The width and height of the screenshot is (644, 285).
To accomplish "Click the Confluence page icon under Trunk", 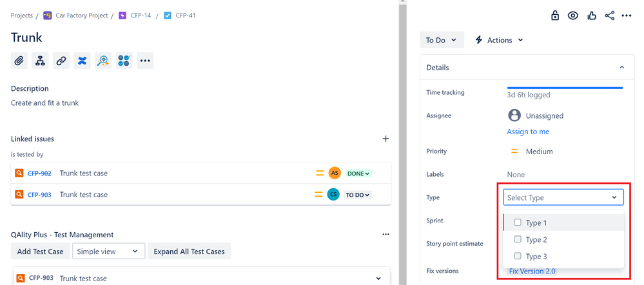I will tap(82, 61).
